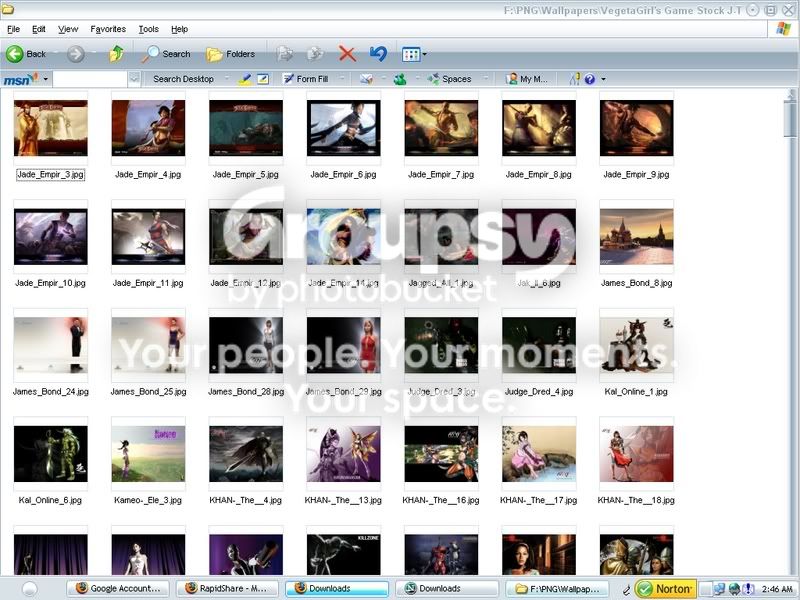Open the File menu
The width and height of the screenshot is (800, 600).
13,29
